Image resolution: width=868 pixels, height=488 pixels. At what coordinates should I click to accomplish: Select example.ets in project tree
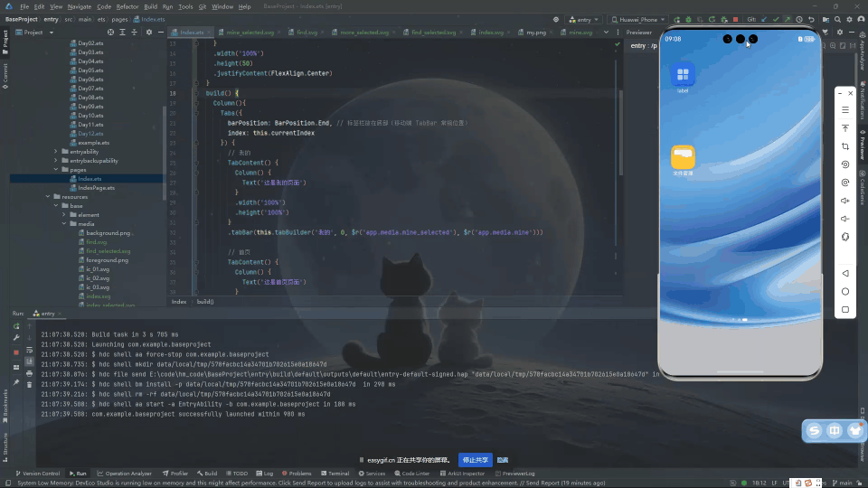pos(90,142)
